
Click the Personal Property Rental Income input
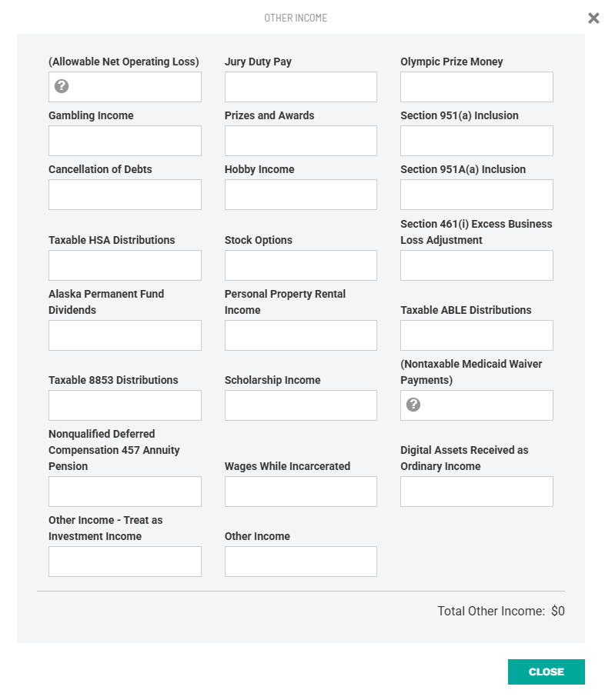pyautogui.click(x=301, y=335)
